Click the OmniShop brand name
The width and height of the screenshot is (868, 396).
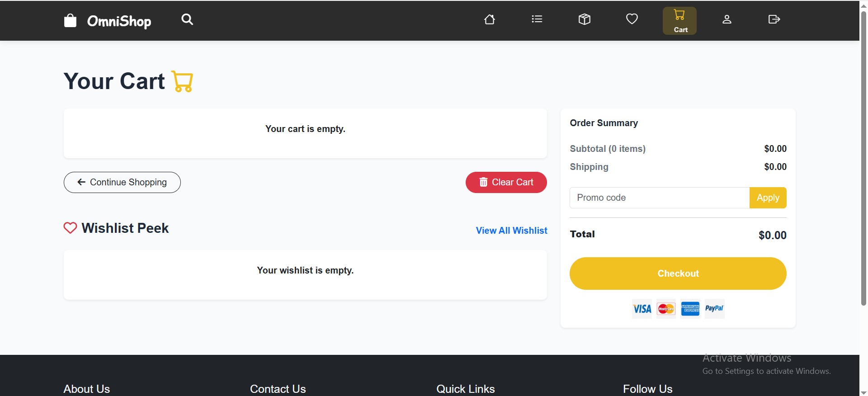(x=119, y=21)
